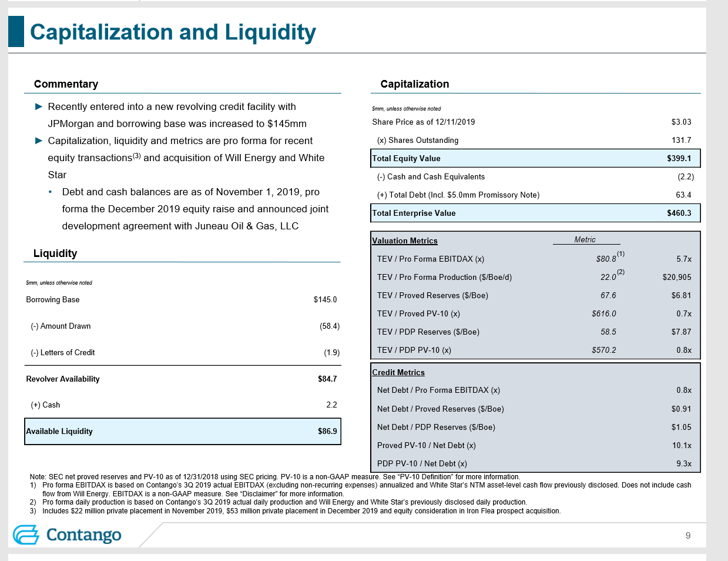The width and height of the screenshot is (728, 561).
Task: Select the total equity value "$399.1"
Action: (679, 158)
